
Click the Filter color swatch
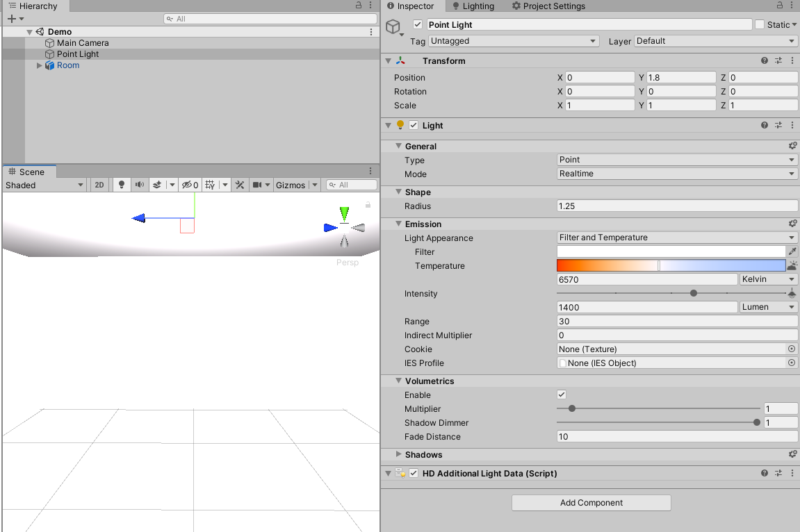coord(671,251)
